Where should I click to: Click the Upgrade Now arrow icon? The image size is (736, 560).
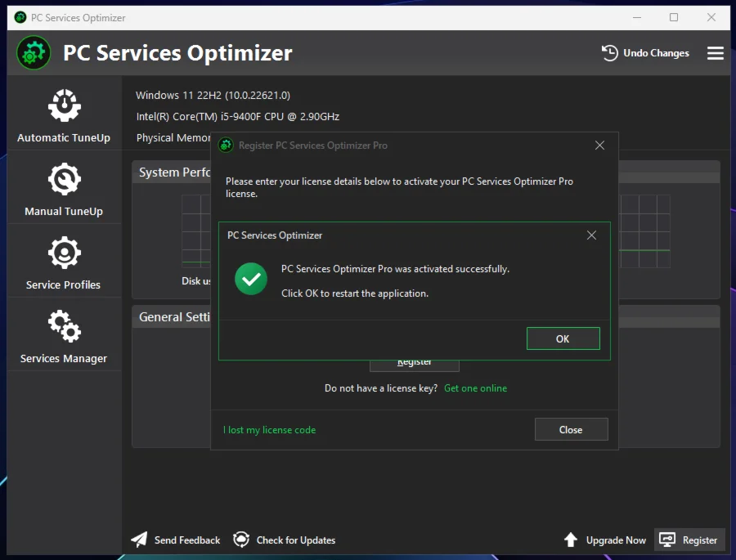coord(571,540)
